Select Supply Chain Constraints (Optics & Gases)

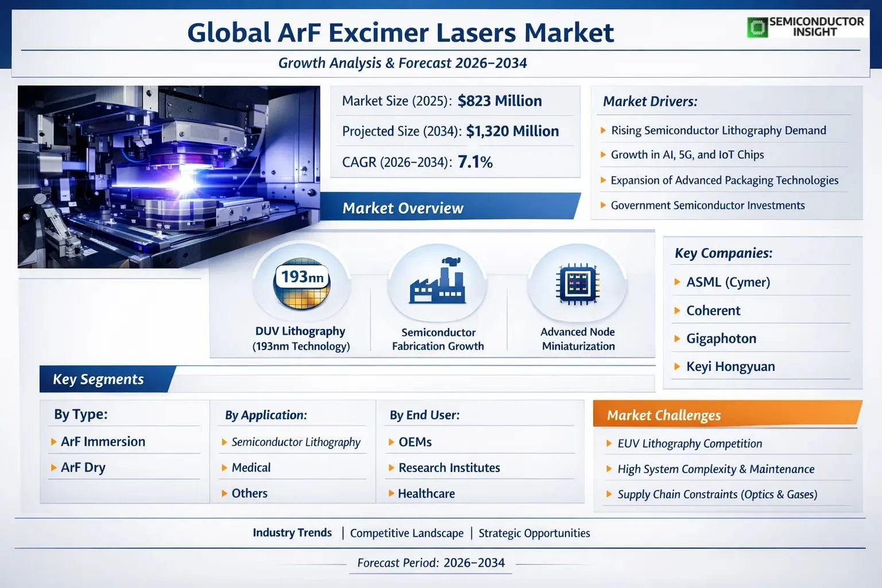coord(717,494)
